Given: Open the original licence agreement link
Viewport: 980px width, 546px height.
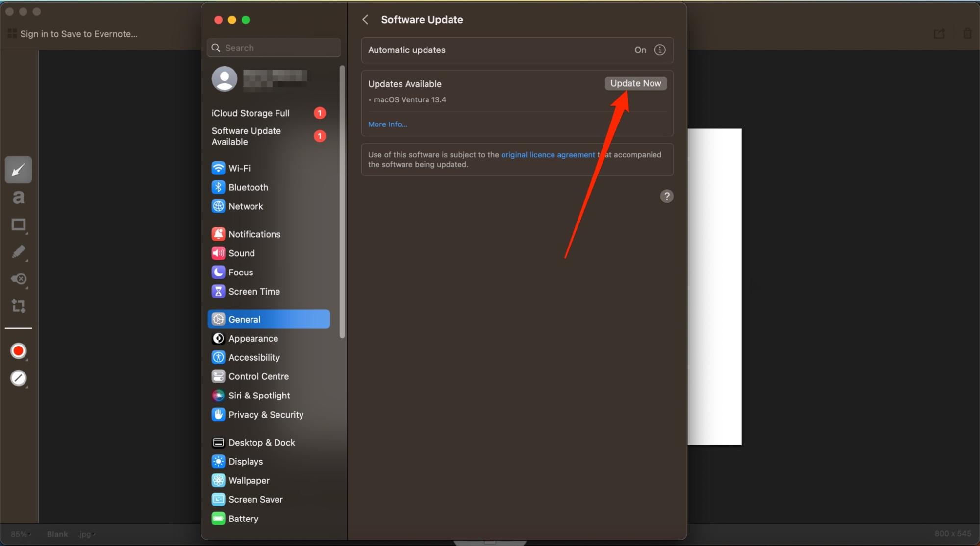Looking at the screenshot, I should (548, 155).
